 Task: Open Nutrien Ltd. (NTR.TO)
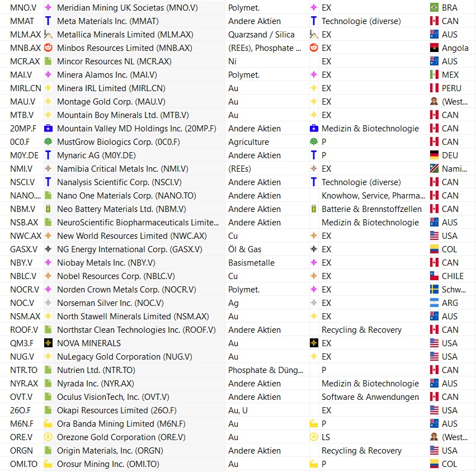coord(96,370)
